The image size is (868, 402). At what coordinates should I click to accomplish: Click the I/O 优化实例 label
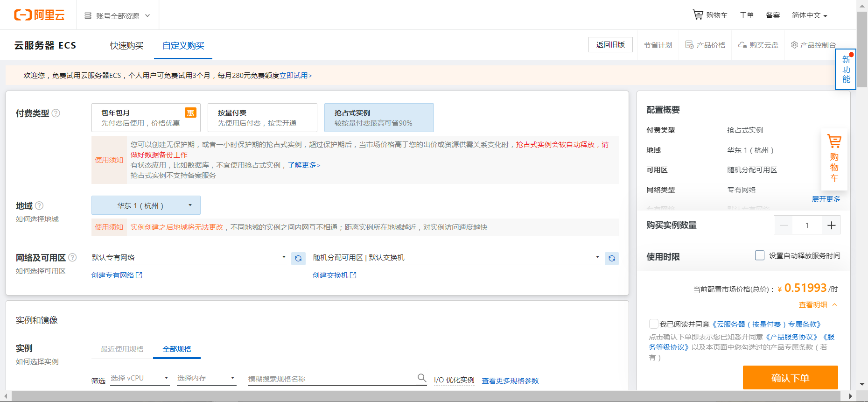point(454,380)
